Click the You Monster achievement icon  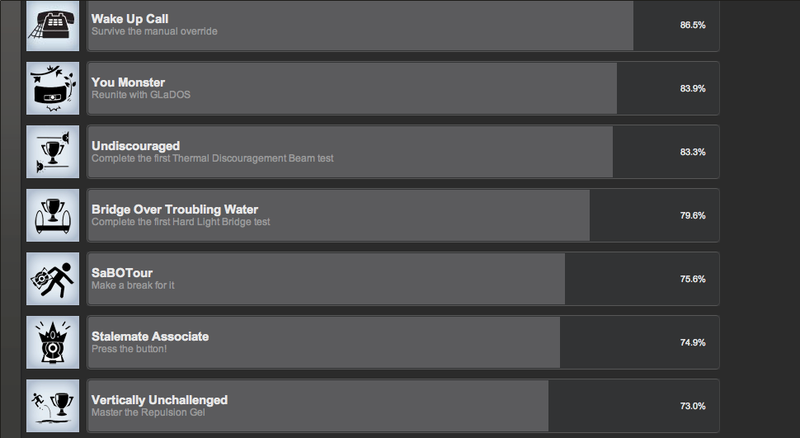(x=53, y=88)
